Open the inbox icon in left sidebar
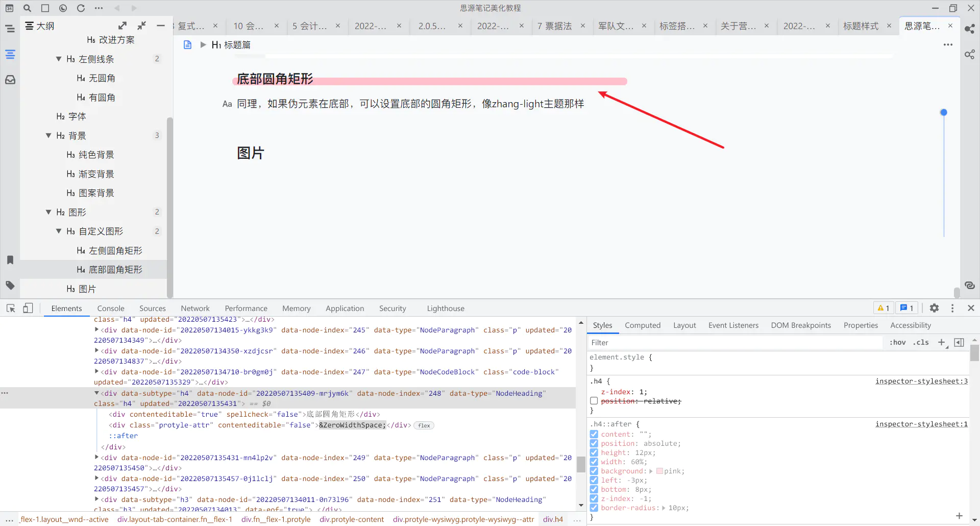 click(x=10, y=80)
